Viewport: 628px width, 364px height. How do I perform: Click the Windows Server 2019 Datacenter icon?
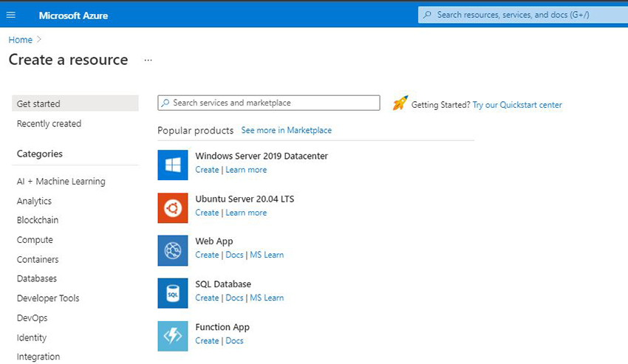173,165
